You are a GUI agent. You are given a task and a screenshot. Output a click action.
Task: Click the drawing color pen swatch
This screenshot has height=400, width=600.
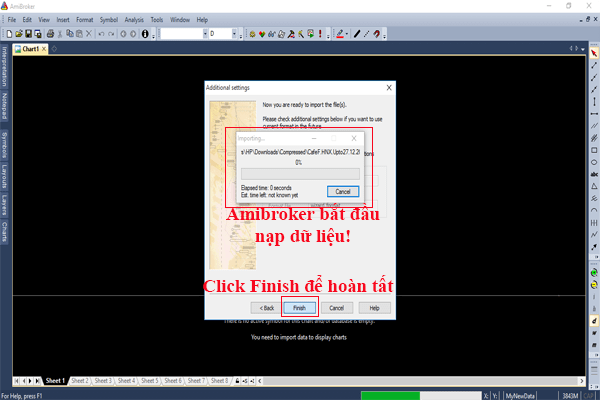click(340, 34)
